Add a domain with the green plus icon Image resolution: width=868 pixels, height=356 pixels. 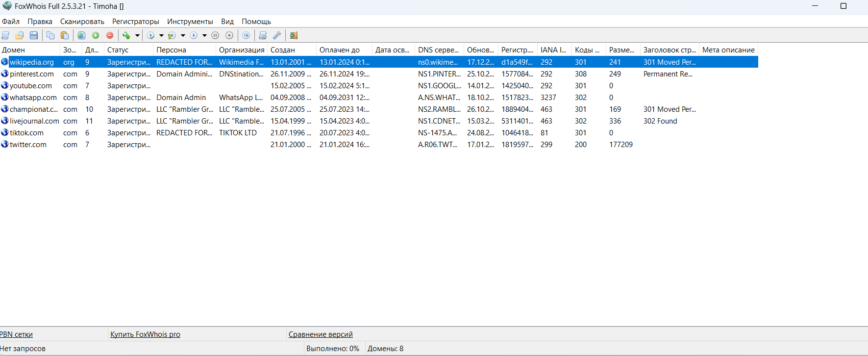[x=96, y=35]
